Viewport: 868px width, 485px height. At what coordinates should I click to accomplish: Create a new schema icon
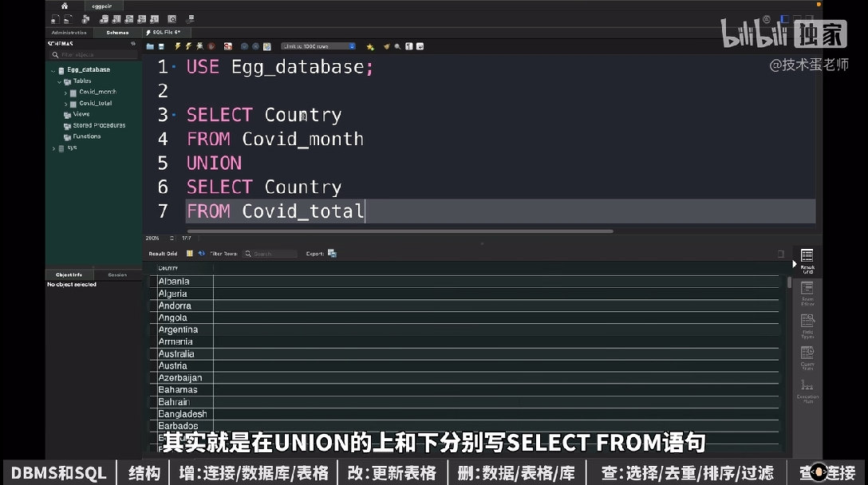coord(104,19)
